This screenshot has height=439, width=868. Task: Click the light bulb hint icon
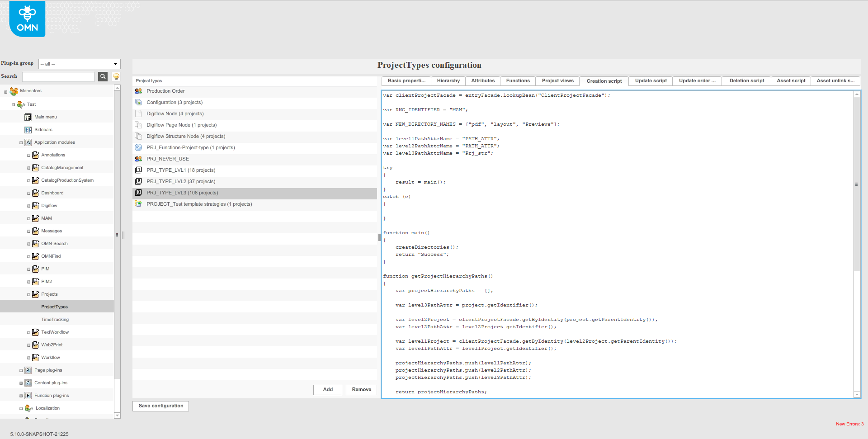[116, 76]
